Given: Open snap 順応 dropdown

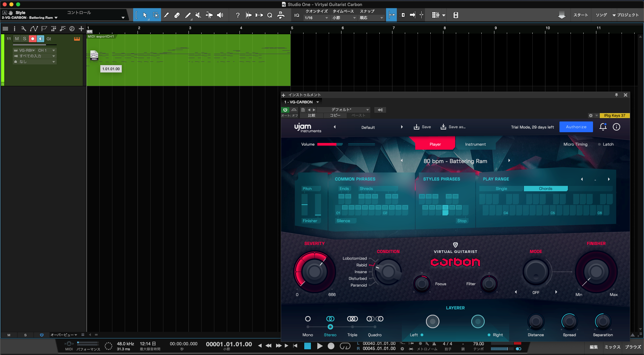Looking at the screenshot, I should tap(372, 18).
